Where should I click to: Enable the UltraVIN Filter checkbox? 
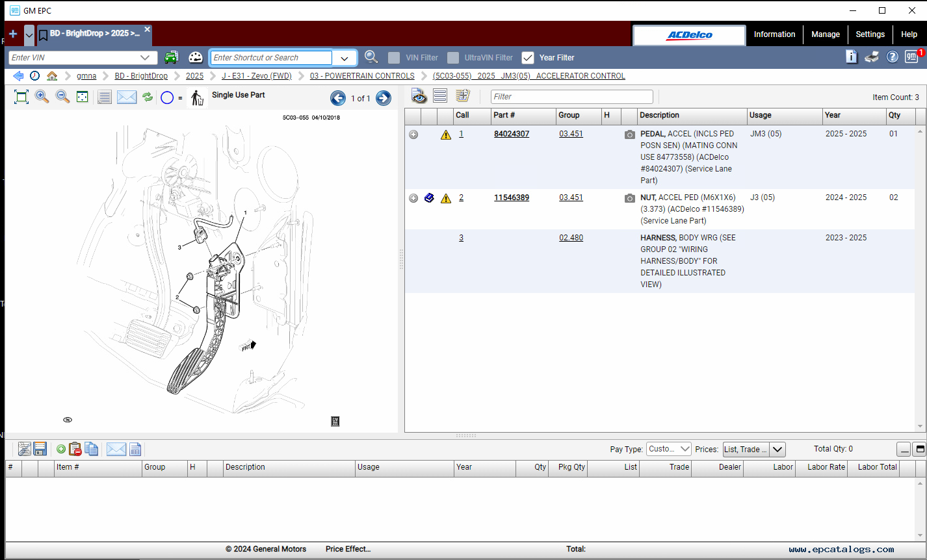453,58
